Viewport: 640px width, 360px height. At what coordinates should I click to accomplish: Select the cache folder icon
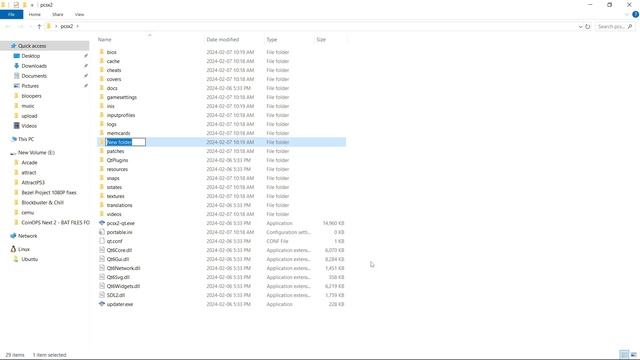102,61
